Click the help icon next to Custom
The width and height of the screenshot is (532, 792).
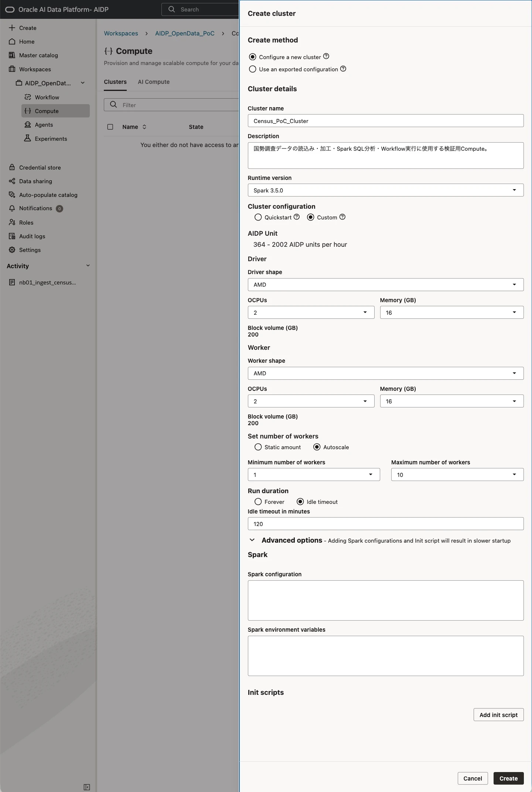342,217
